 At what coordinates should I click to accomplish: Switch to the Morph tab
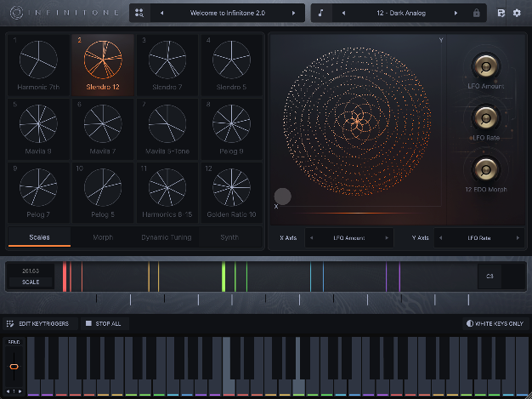103,238
